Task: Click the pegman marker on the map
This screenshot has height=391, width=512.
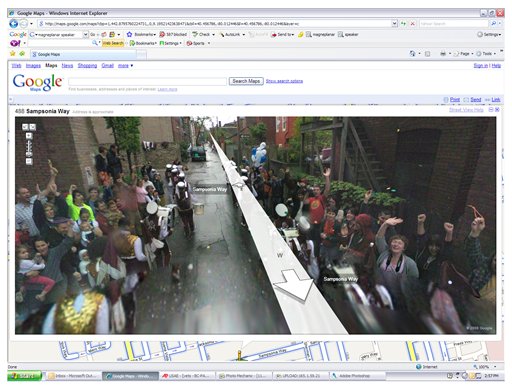Action: click(239, 355)
